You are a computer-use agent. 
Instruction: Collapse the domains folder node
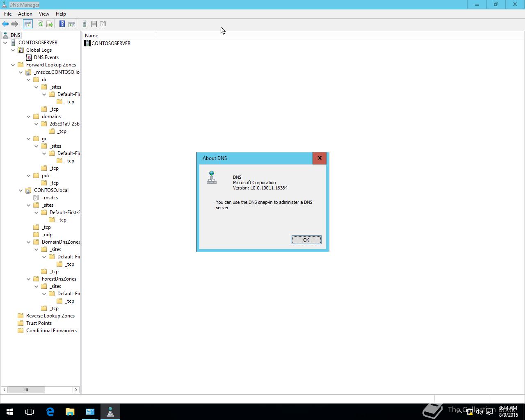tap(29, 116)
